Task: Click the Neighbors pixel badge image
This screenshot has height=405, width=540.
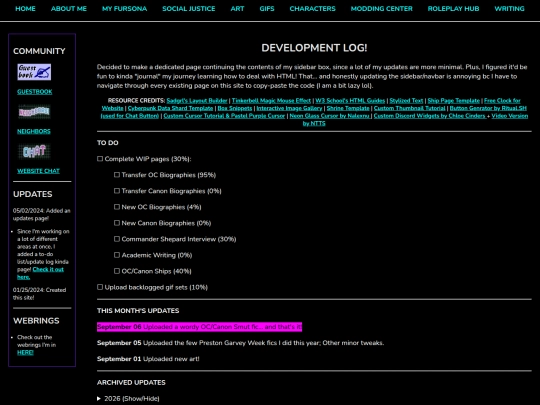Action: coord(34,112)
